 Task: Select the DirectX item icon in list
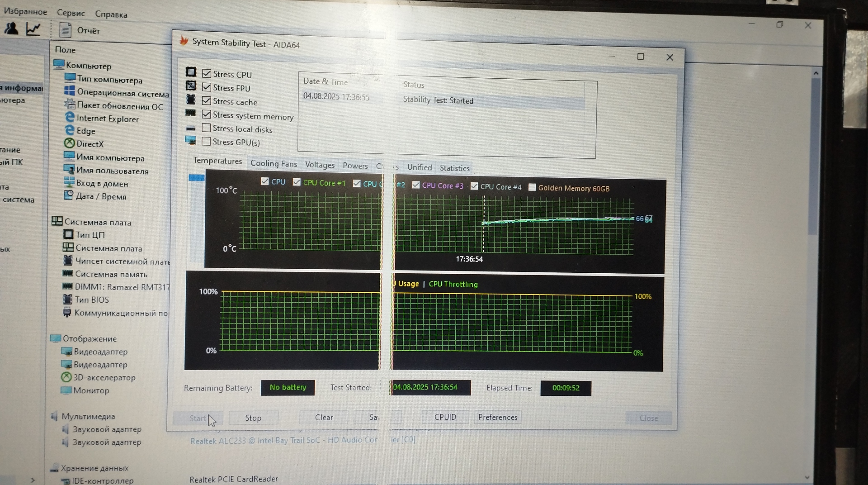[x=69, y=143]
